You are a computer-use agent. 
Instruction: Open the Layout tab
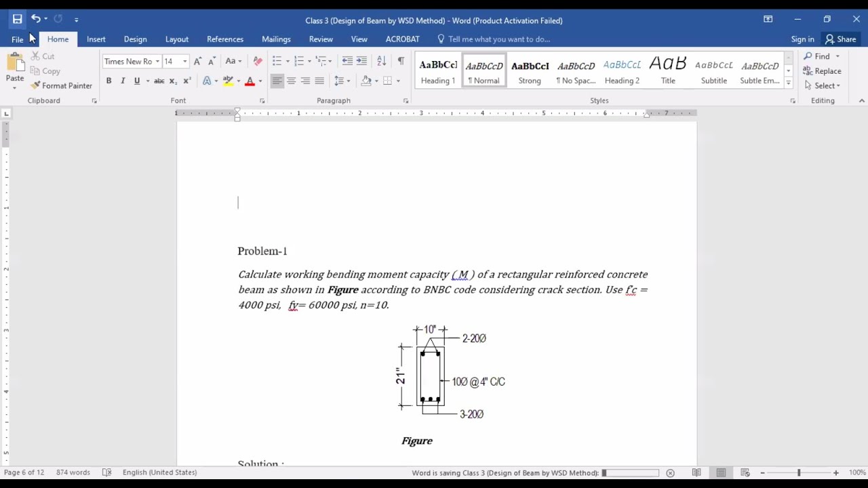176,39
